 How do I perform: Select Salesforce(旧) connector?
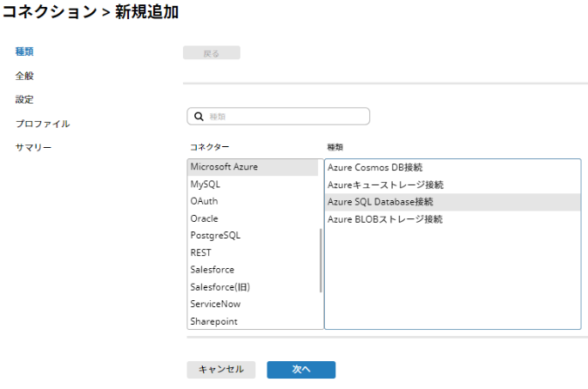tap(253, 287)
